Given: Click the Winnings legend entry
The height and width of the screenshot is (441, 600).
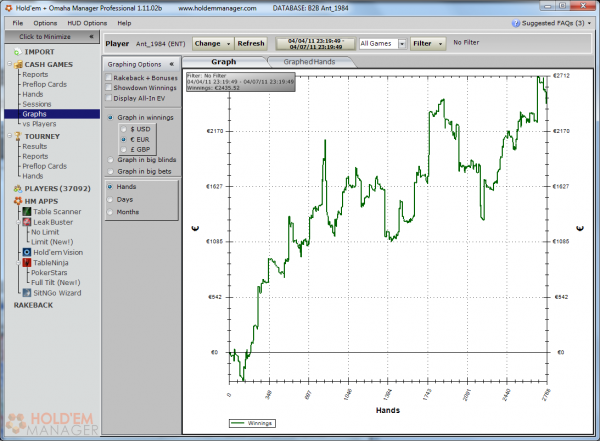Looking at the screenshot, I should tap(252, 423).
